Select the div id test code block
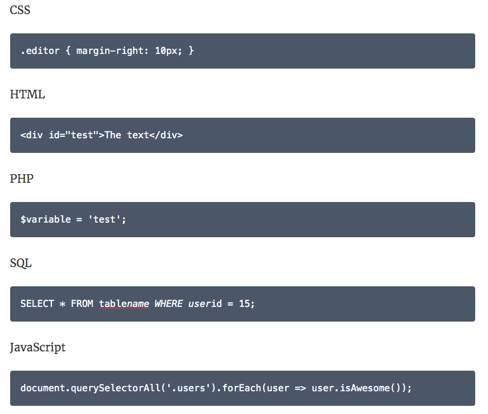 coord(242,135)
